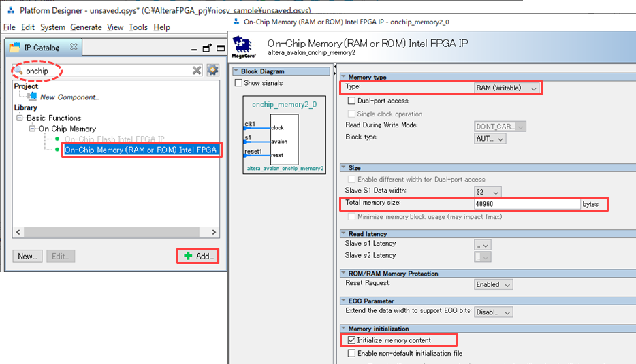Screen dimensions: 636x364
Task: Enable non-default initialization file checkbox
Action: 351,354
